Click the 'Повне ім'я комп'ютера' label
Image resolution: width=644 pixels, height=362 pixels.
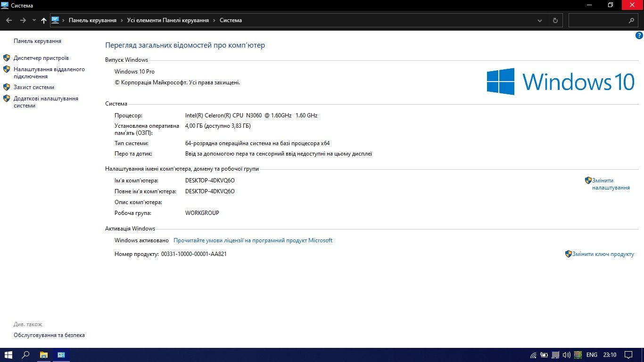(145, 191)
